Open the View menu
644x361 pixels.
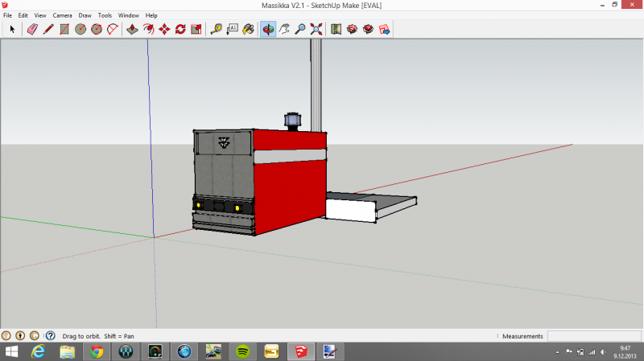[39, 15]
